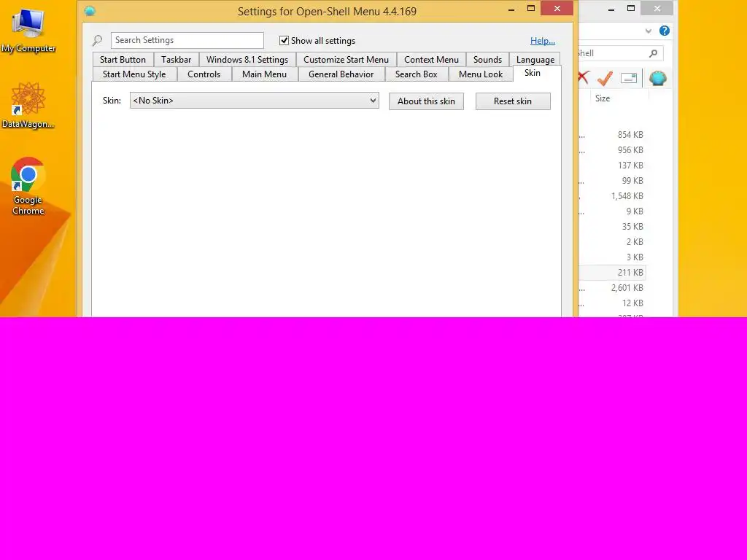747x560 pixels.
Task: Open DataWagon desktop shortcut
Action: click(28, 105)
